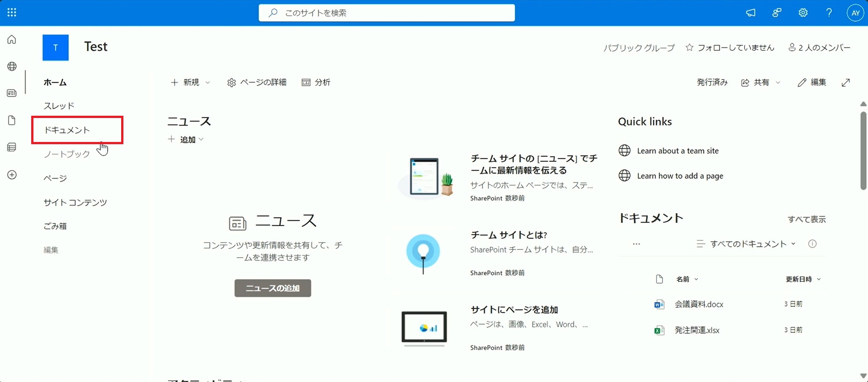The width and height of the screenshot is (868, 382).
Task: Expand the 共有 share dropdown
Action: click(761, 82)
